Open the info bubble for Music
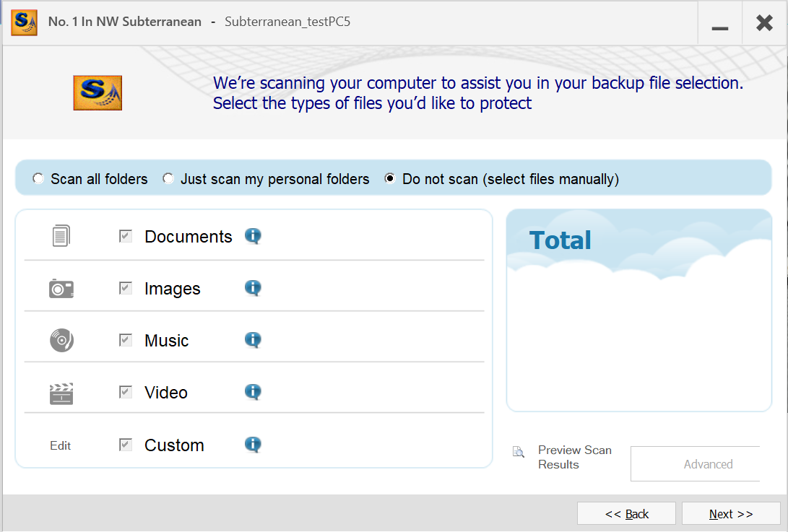Screen dimensions: 788x532 coord(253,340)
